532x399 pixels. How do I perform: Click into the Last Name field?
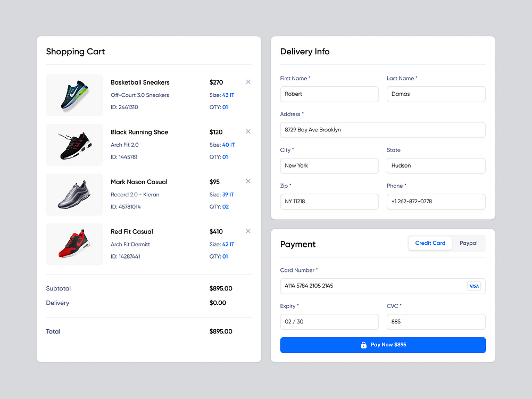click(436, 94)
